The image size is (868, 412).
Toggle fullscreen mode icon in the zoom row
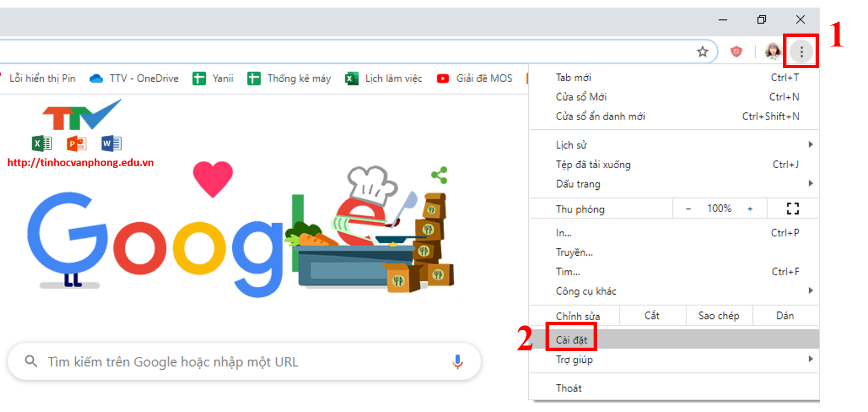click(792, 209)
